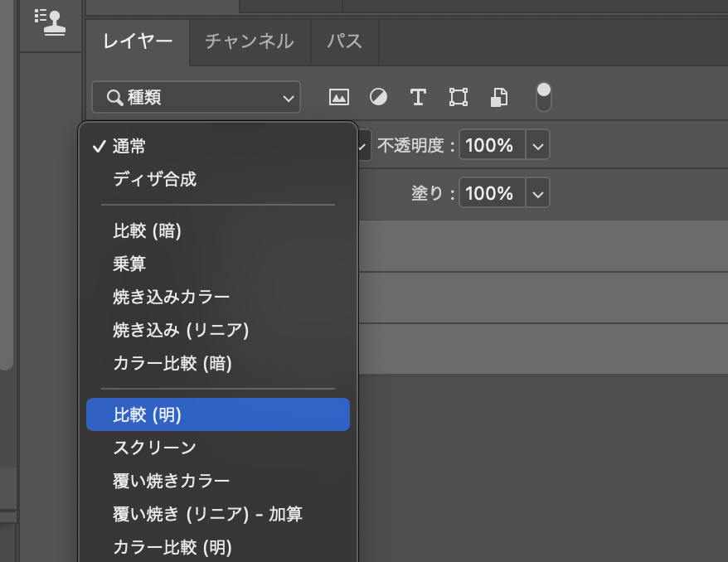Image resolution: width=728 pixels, height=562 pixels.
Task: Click the type layer filter icon
Action: click(418, 97)
